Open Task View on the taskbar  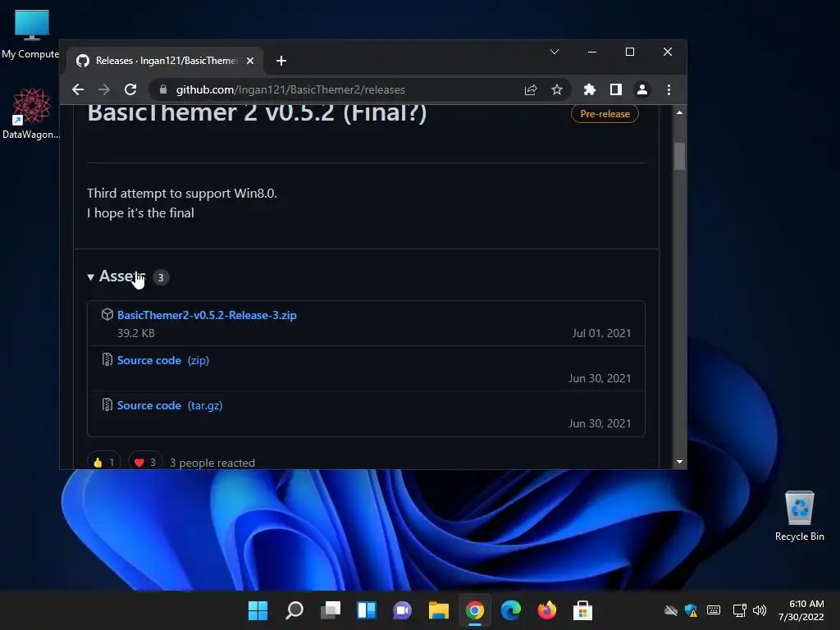tap(331, 610)
